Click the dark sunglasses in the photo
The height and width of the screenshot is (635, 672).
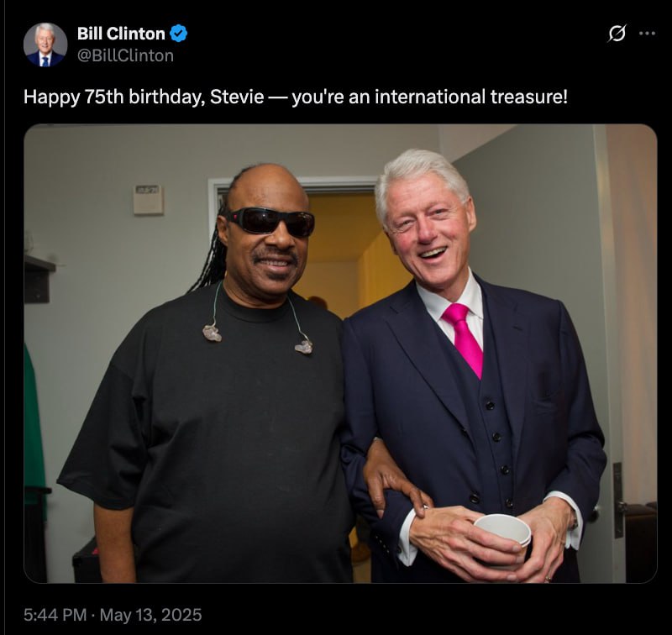269,222
